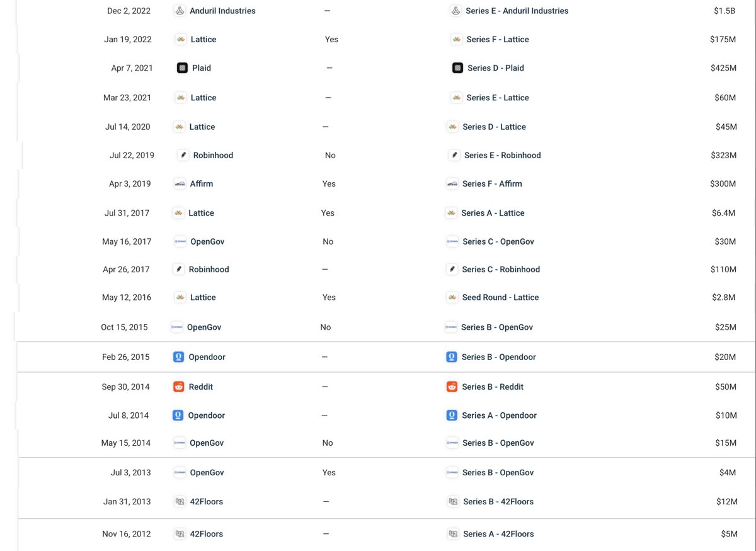This screenshot has height=551, width=756.
Task: Open the Series F - Affirm link
Action: [492, 184]
